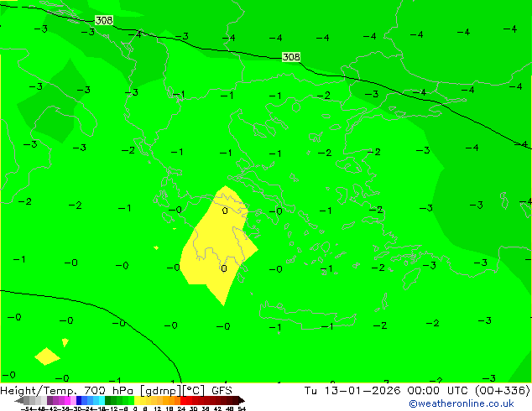This screenshot has width=532, height=411.
Task: Click the yellow swatch in the temperature legend
Action: [137, 400]
